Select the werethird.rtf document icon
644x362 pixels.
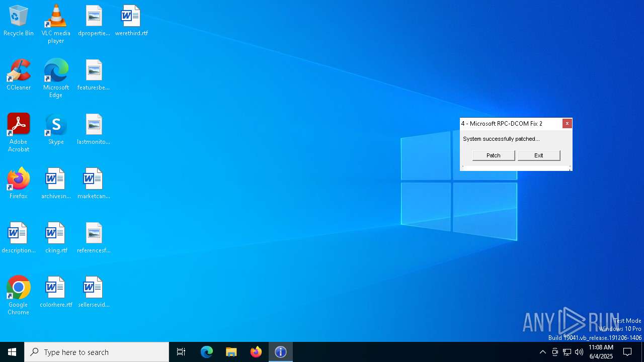[x=131, y=21]
